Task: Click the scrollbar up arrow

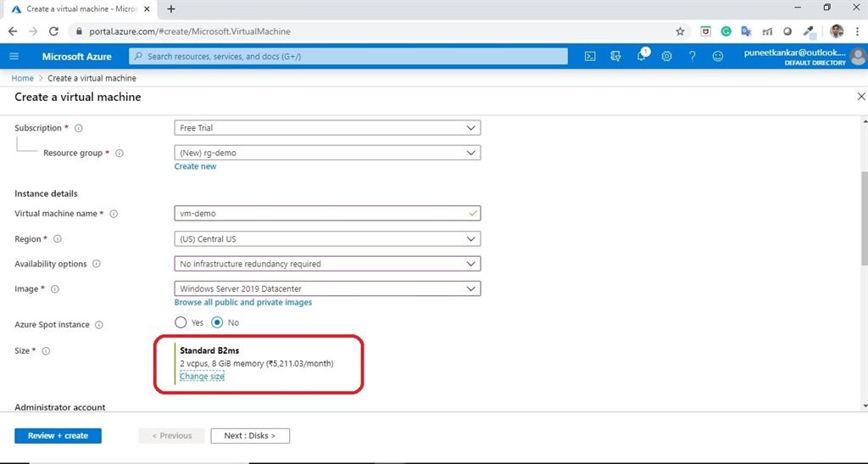Action: (x=864, y=120)
